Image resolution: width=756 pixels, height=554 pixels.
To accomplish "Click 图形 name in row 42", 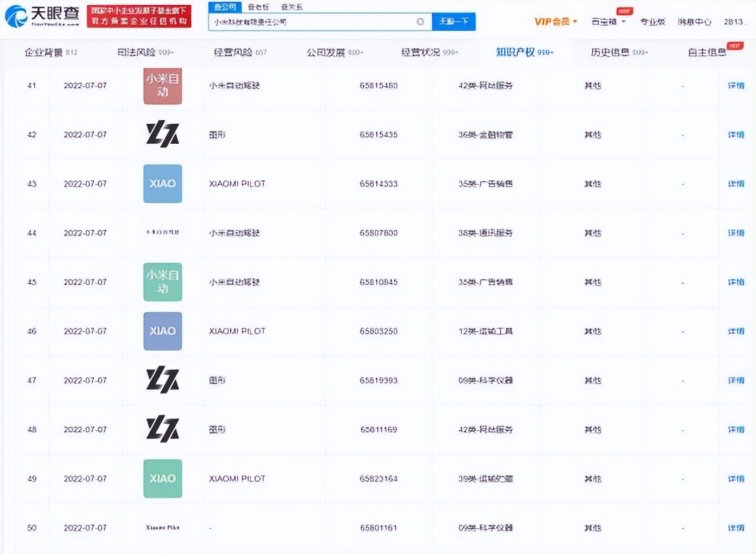I will click(x=217, y=134).
